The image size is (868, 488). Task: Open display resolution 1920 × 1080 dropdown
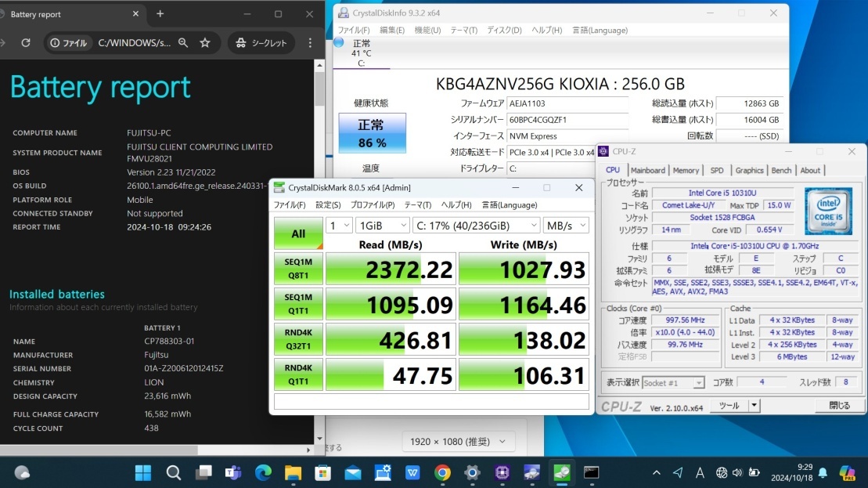pos(458,442)
